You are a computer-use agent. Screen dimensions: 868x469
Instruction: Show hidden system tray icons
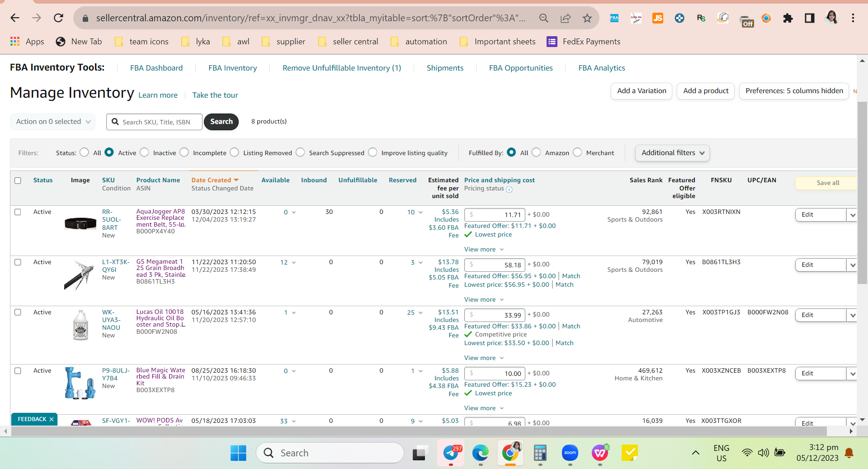(x=696, y=453)
